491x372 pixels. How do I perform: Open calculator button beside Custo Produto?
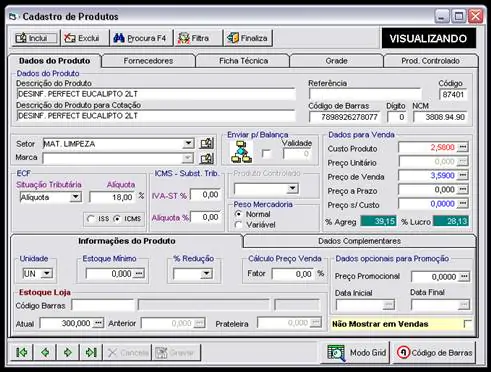pyautogui.click(x=463, y=147)
